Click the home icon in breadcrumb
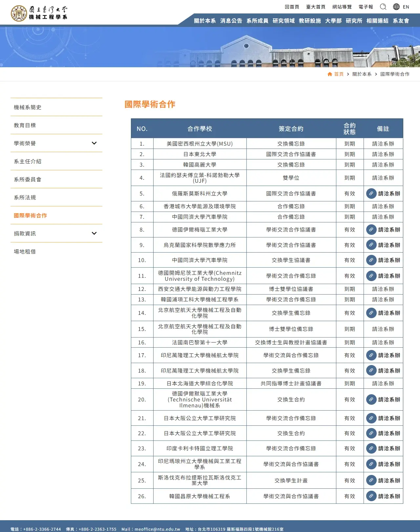This screenshot has height=532, width=420. point(330,74)
